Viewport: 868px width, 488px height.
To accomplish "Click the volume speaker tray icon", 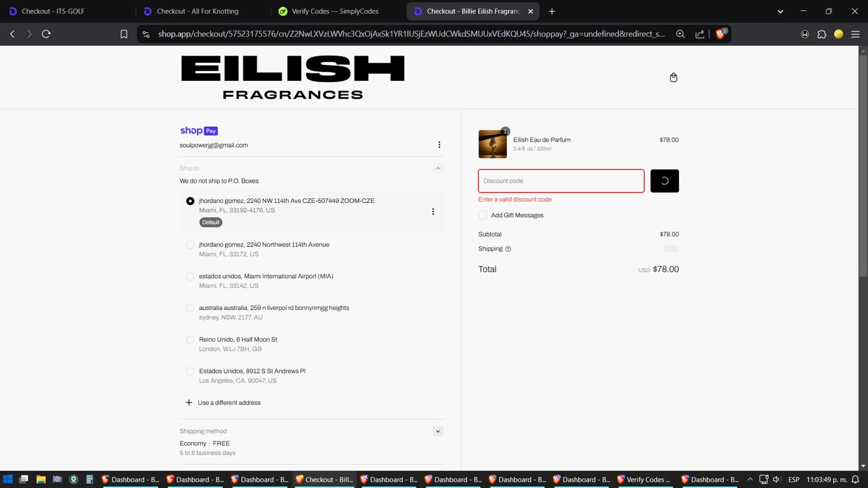I will pyautogui.click(x=777, y=479).
